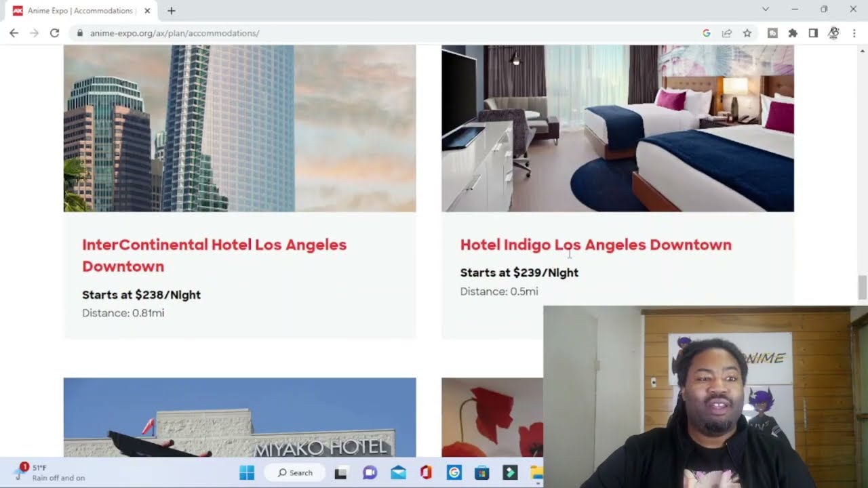Click the InterContinental skyscraper photo

pyautogui.click(x=239, y=128)
